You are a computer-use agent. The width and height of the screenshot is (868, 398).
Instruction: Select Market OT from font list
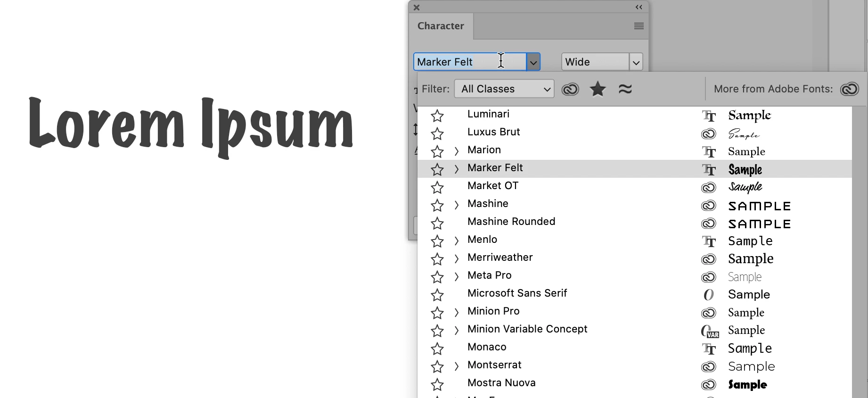(x=493, y=186)
